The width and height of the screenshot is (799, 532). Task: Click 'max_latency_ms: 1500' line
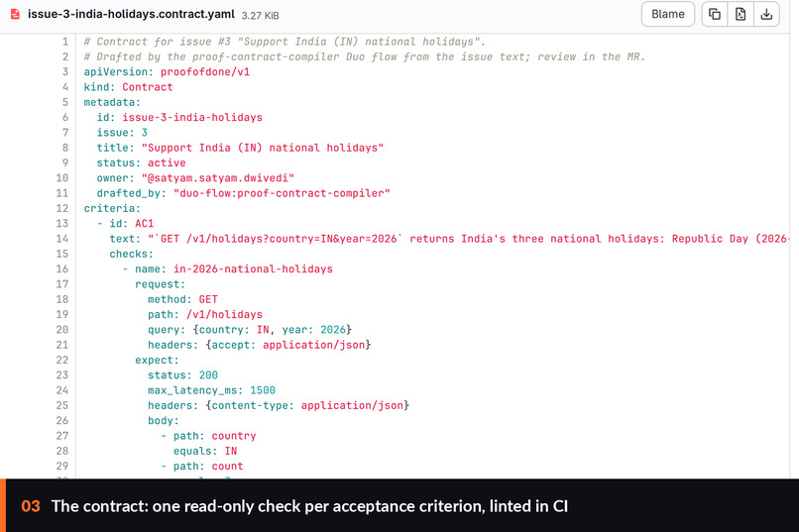coord(211,390)
